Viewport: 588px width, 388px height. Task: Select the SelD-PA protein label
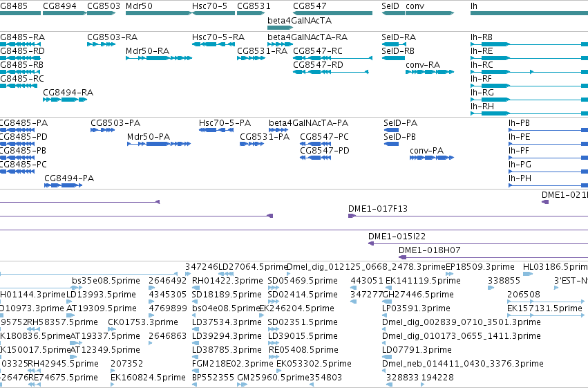click(401, 123)
